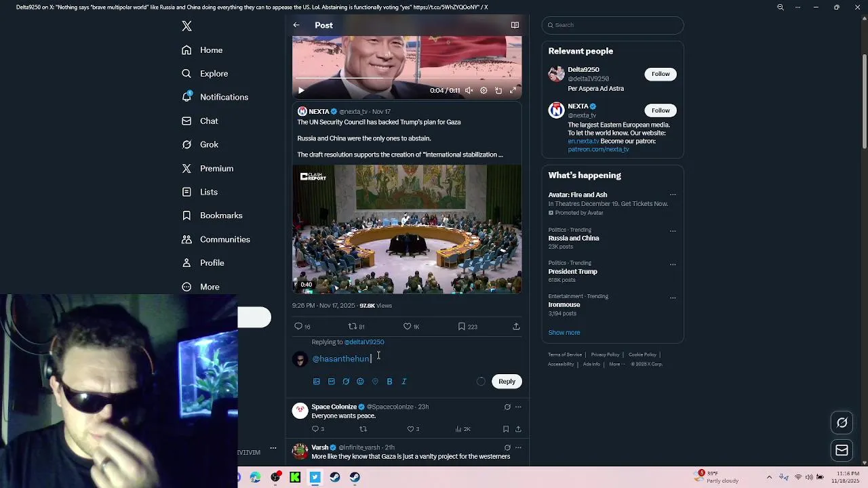The image size is (868, 488).
Task: Open Communities page
Action: point(216,239)
